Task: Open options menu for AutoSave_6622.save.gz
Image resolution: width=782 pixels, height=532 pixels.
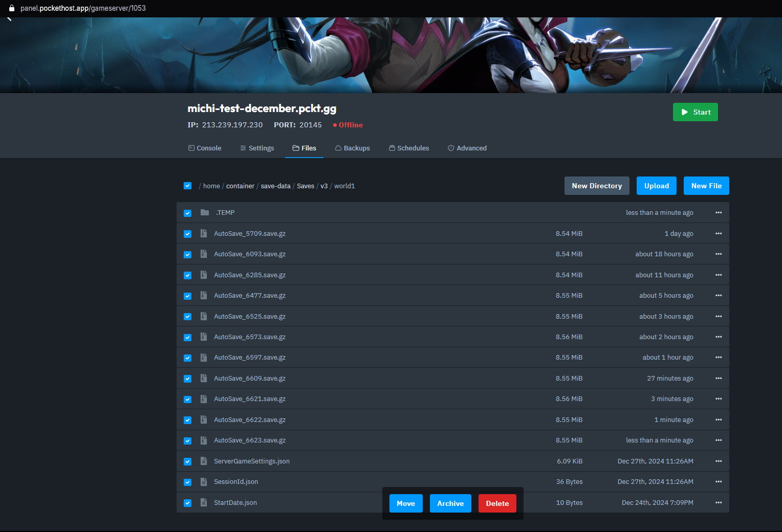Action: tap(719, 419)
